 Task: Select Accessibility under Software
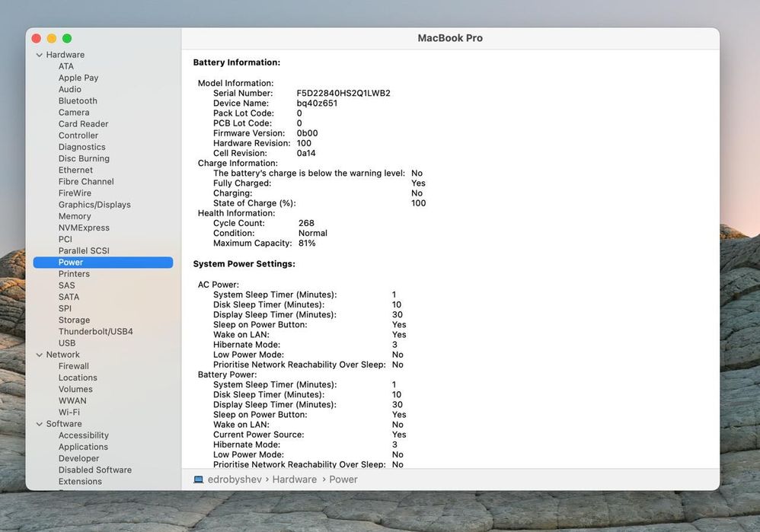click(x=83, y=435)
